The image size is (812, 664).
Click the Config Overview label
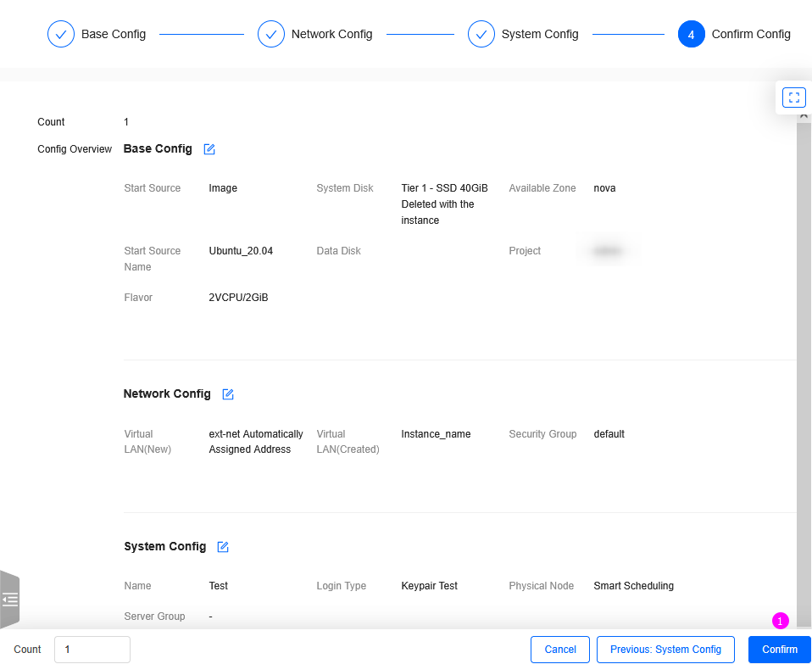point(75,149)
